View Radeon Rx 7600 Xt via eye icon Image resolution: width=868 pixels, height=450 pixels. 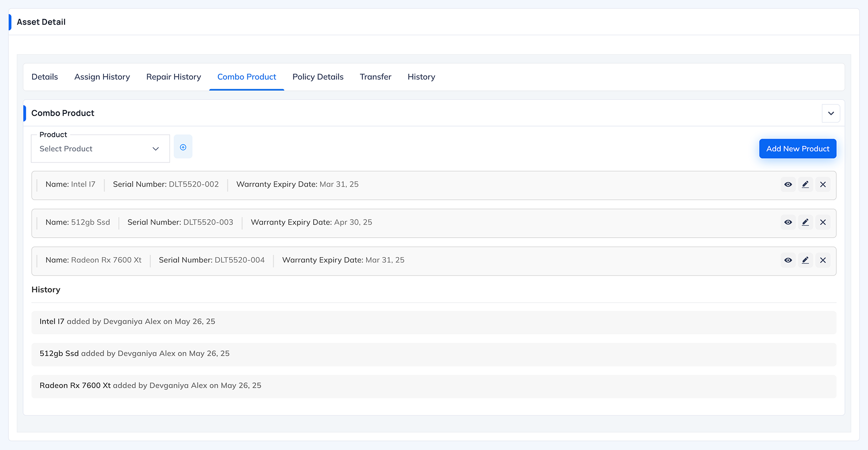[788, 260]
